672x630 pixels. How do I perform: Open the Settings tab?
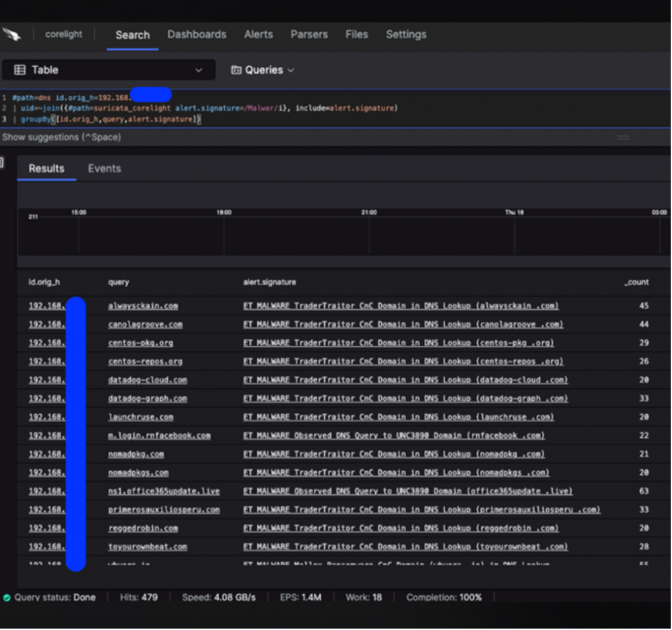pyautogui.click(x=406, y=35)
